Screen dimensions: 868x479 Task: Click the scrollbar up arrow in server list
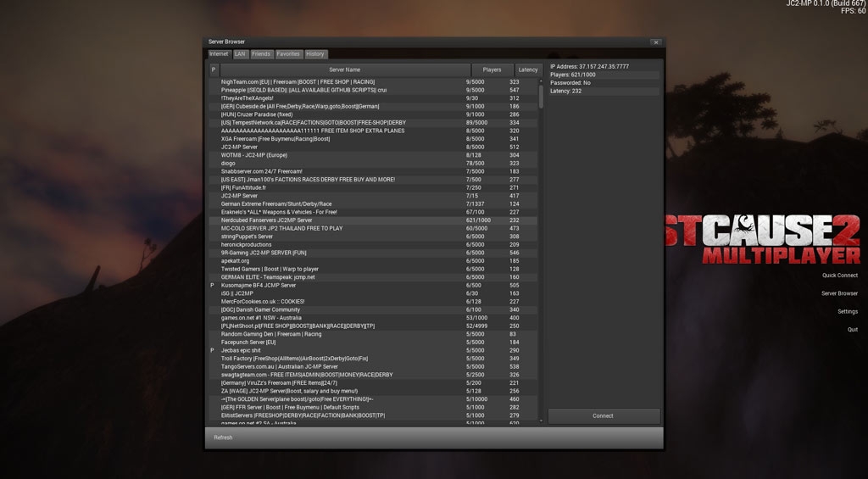541,81
